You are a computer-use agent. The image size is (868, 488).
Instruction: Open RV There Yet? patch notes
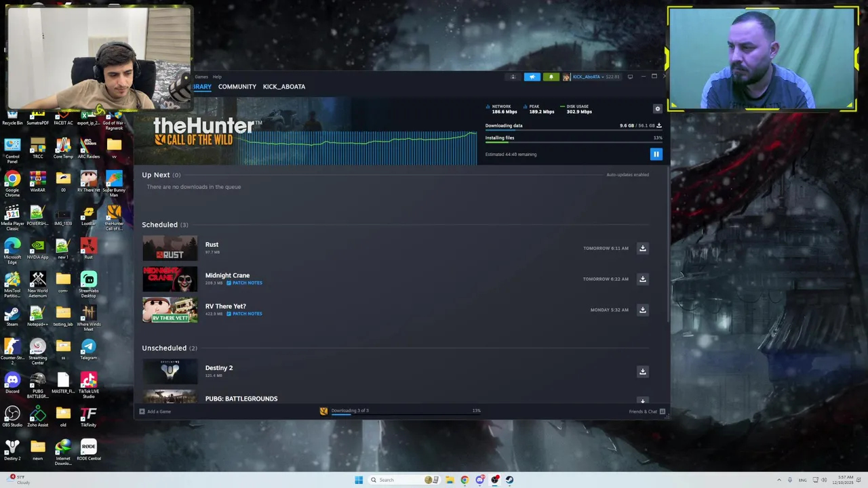click(x=244, y=314)
